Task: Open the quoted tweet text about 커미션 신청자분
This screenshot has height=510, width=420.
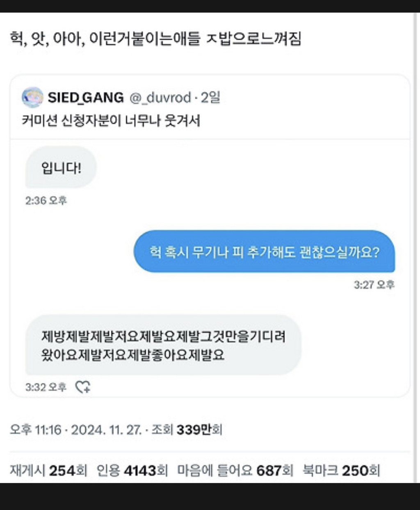Action: 111,121
